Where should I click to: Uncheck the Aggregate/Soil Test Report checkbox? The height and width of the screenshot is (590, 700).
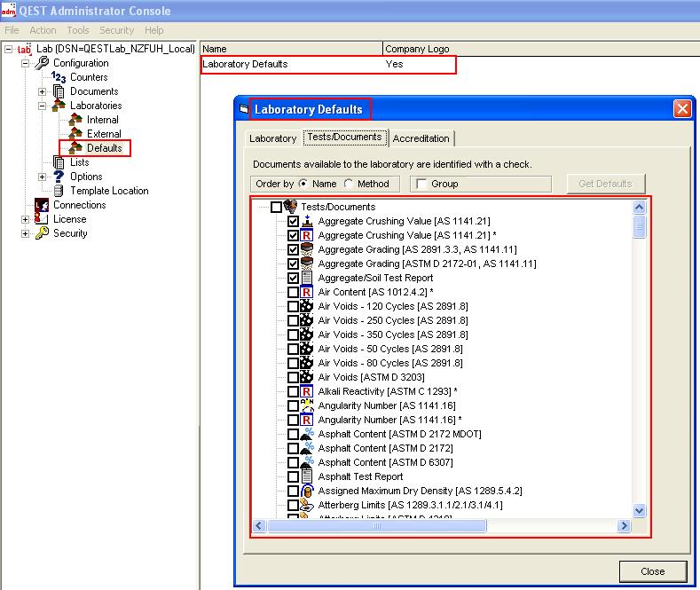pyautogui.click(x=294, y=278)
